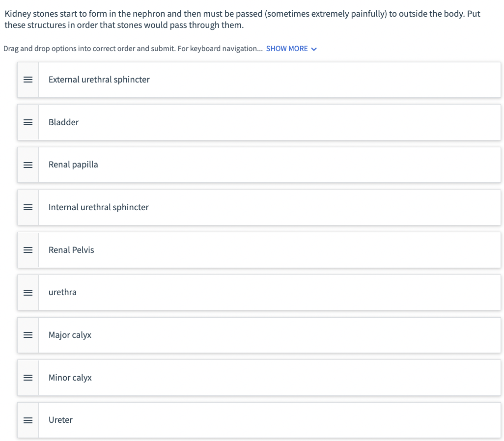This screenshot has width=504, height=441.
Task: Click the Ureter drag handle icon
Action: 28,420
